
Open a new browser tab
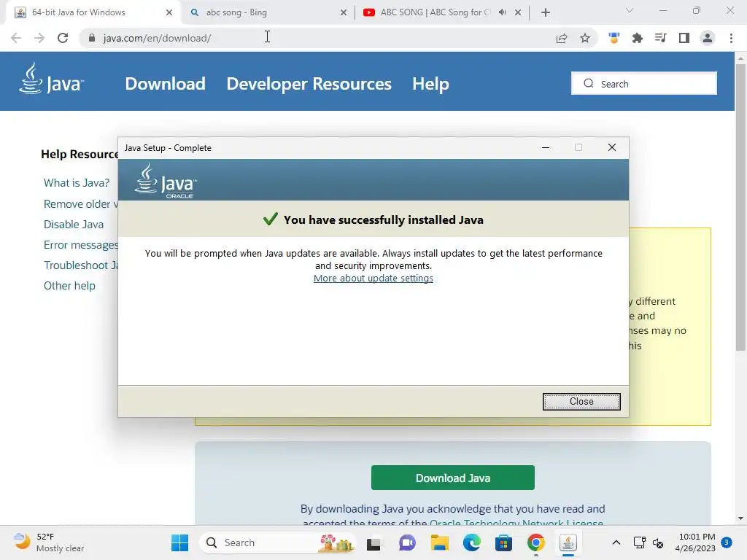(546, 12)
